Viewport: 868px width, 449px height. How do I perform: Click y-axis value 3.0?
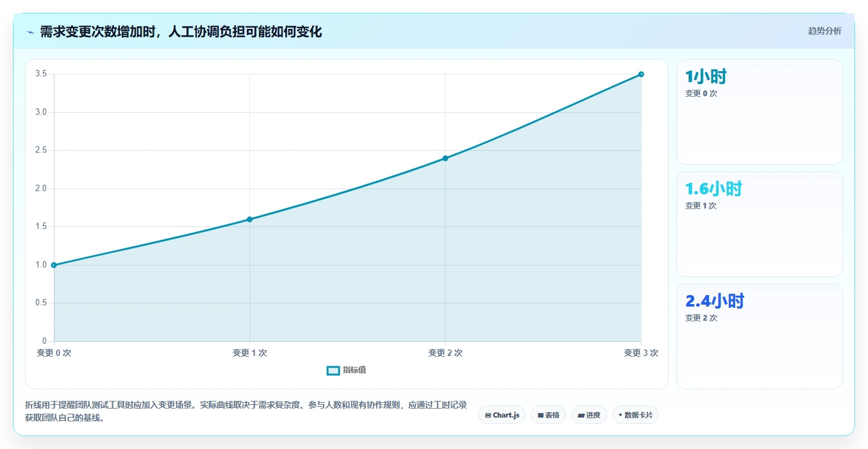point(41,112)
